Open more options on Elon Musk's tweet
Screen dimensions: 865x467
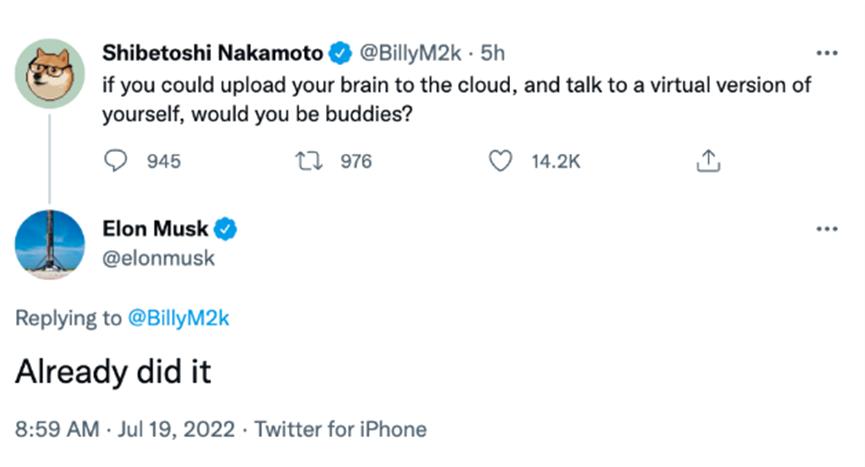[827, 229]
